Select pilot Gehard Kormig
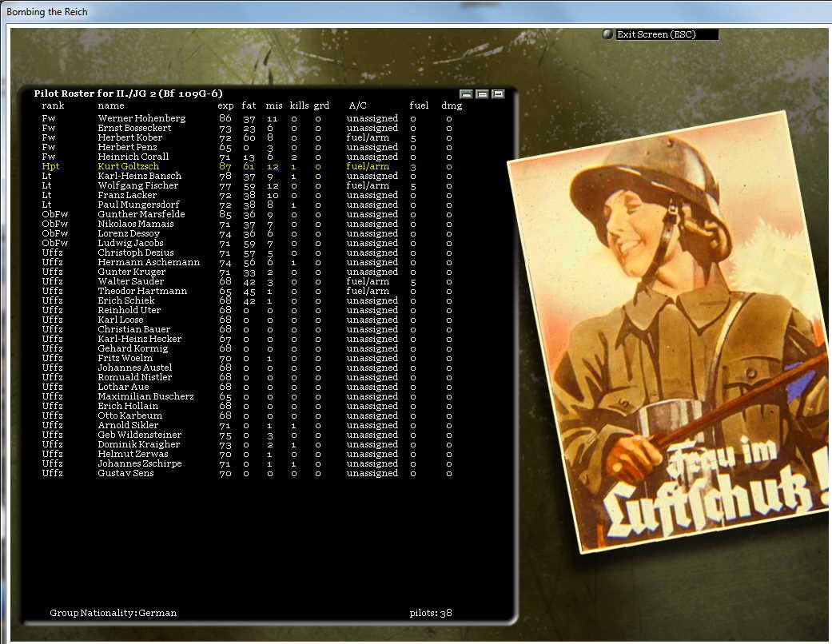832x644 pixels. click(133, 348)
